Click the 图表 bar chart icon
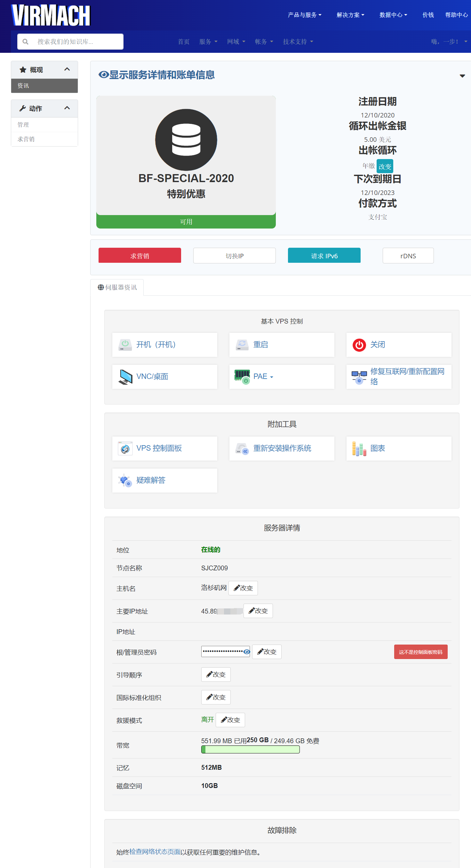 point(359,448)
